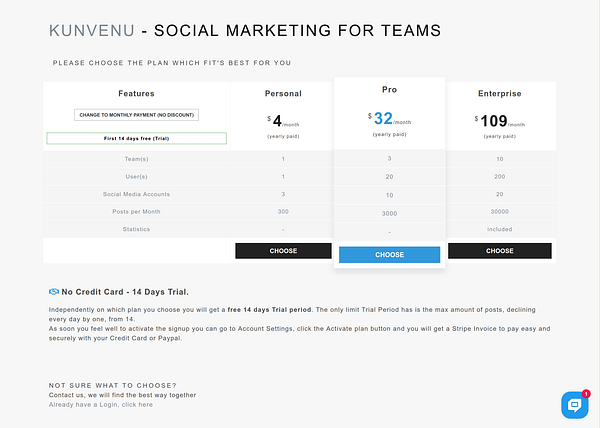
Task: Click Pro Team(s) value 3
Action: 390,158
